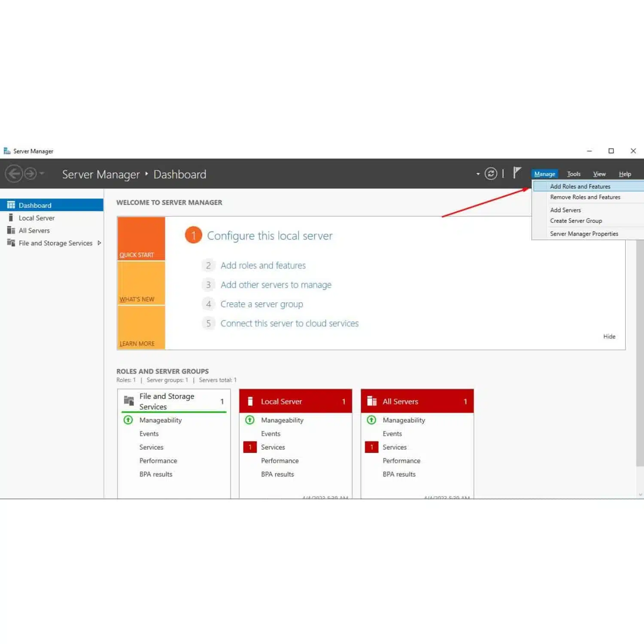Open the red Local Server tile header
Screen dimensions: 644x644
pos(295,401)
